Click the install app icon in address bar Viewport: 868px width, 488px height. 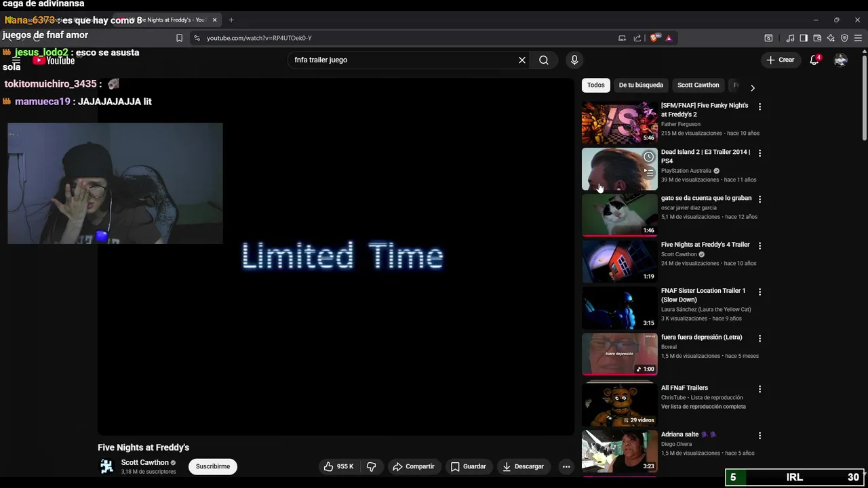[x=622, y=38]
